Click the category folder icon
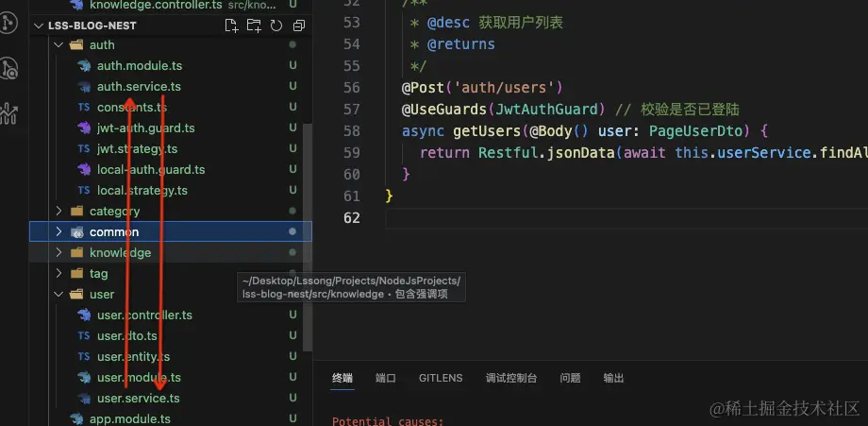 tap(77, 211)
